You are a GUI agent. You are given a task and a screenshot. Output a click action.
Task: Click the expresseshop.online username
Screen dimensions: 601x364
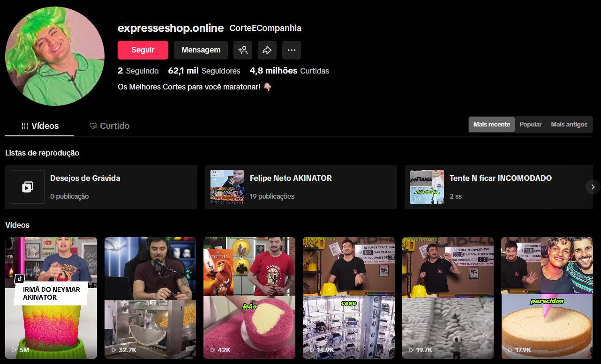coord(171,28)
